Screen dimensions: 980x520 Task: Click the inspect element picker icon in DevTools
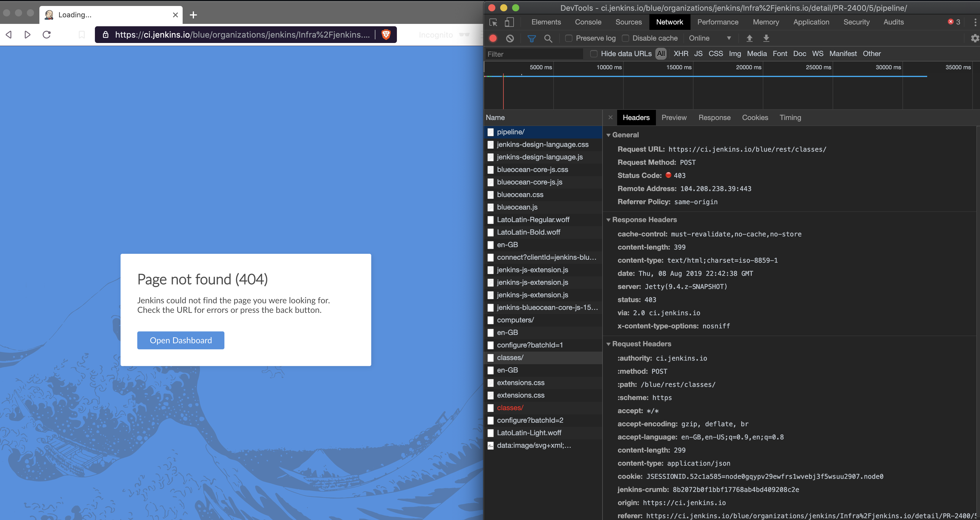493,22
